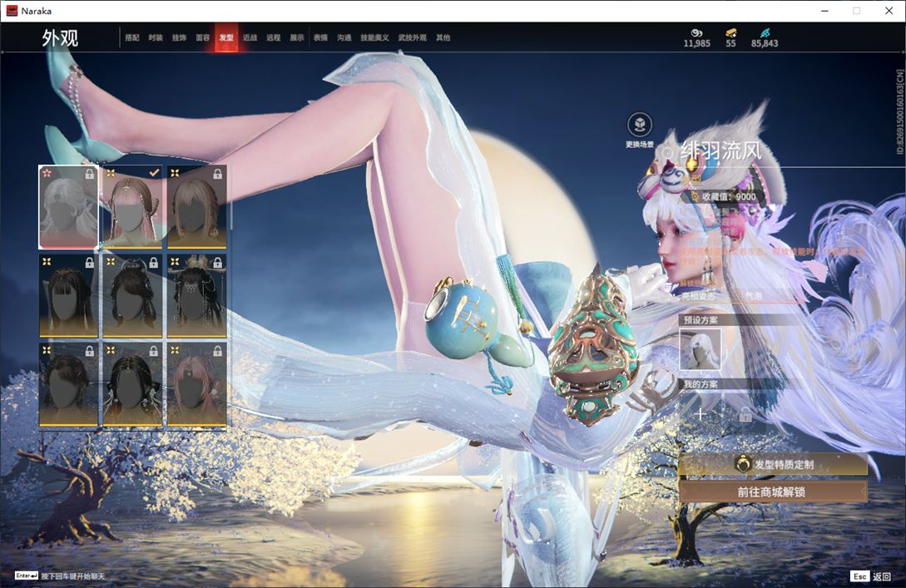
Task: Select the middle hairstyle in the bottom row
Action: [132, 385]
